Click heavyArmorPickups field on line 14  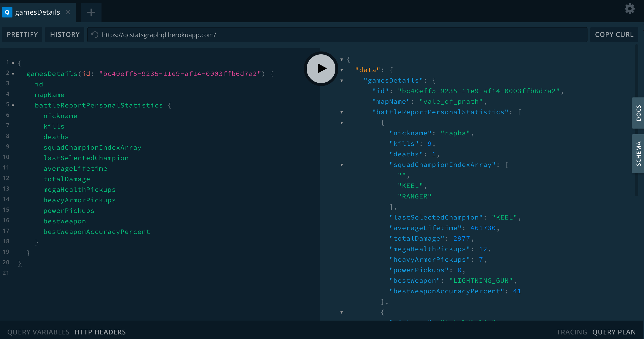tap(79, 200)
